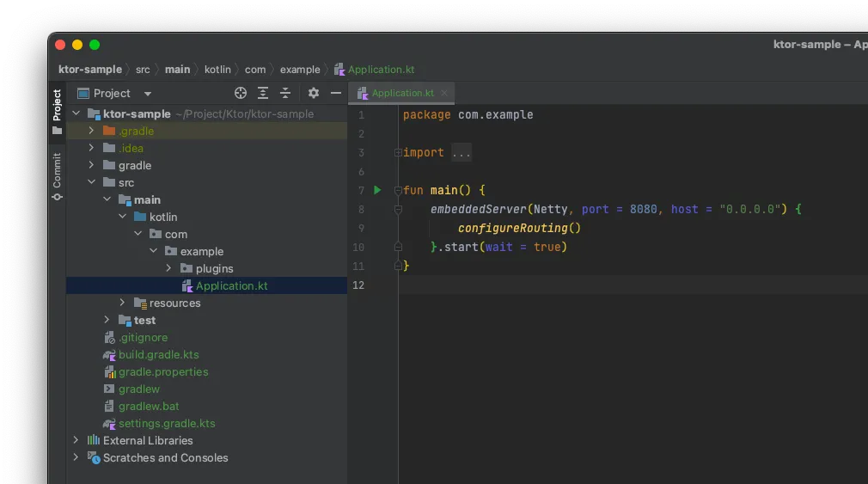Fold the main function at line 7

(397, 190)
